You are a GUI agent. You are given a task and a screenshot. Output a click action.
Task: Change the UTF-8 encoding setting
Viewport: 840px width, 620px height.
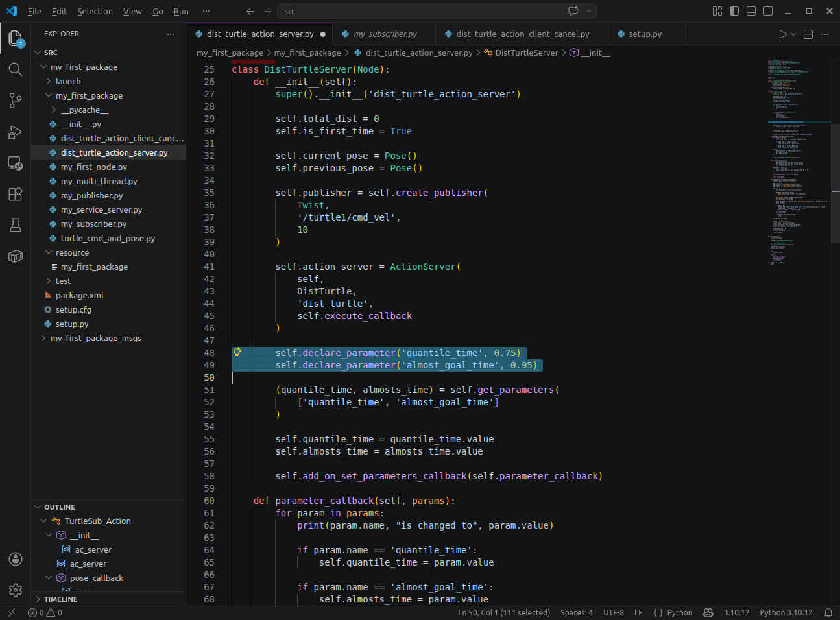coord(614,612)
